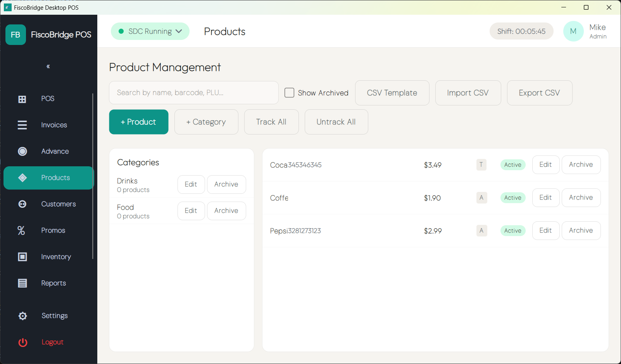Select the Logout label
The width and height of the screenshot is (621, 364).
pyautogui.click(x=52, y=342)
